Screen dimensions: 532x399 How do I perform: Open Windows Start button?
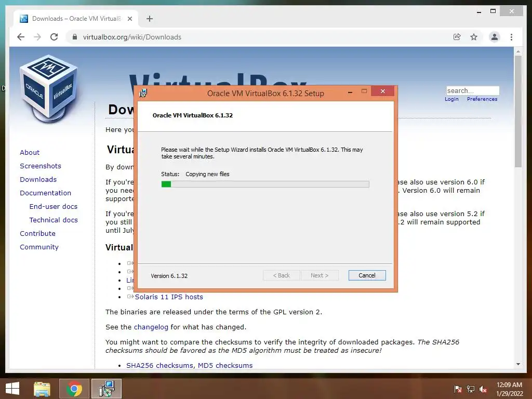tap(12, 389)
